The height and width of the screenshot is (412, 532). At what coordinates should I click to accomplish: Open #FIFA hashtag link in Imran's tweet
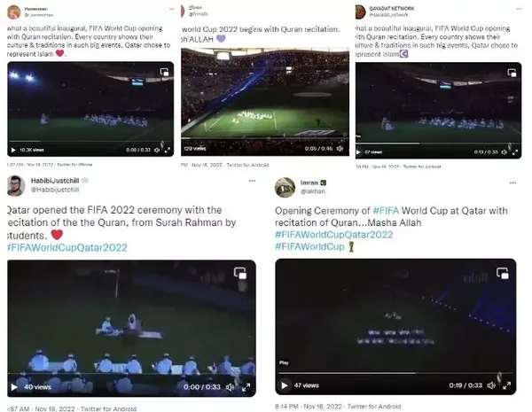pos(386,211)
